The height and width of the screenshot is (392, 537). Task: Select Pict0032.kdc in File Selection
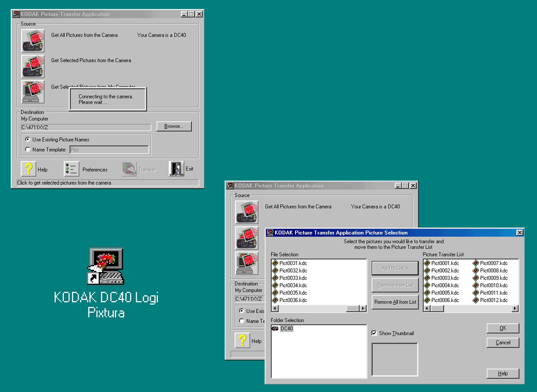click(289, 270)
